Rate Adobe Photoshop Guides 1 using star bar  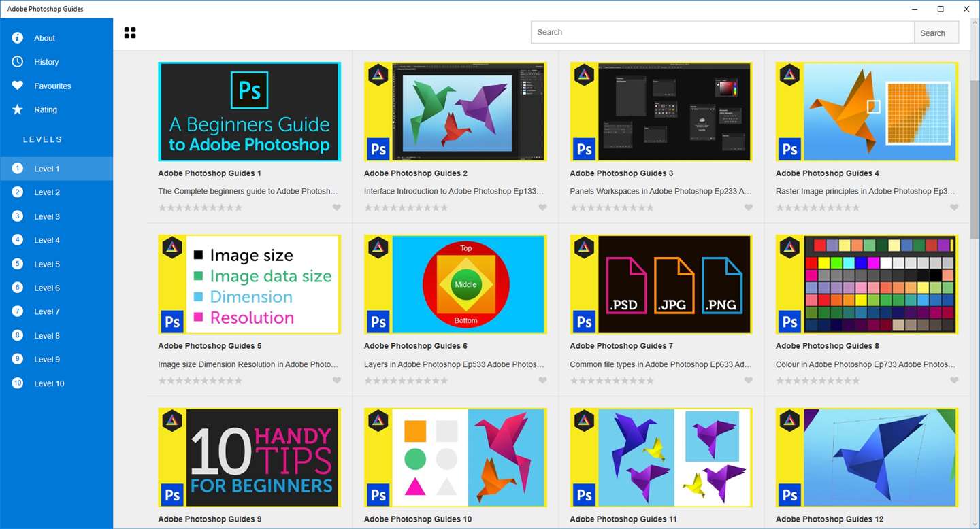click(200, 207)
